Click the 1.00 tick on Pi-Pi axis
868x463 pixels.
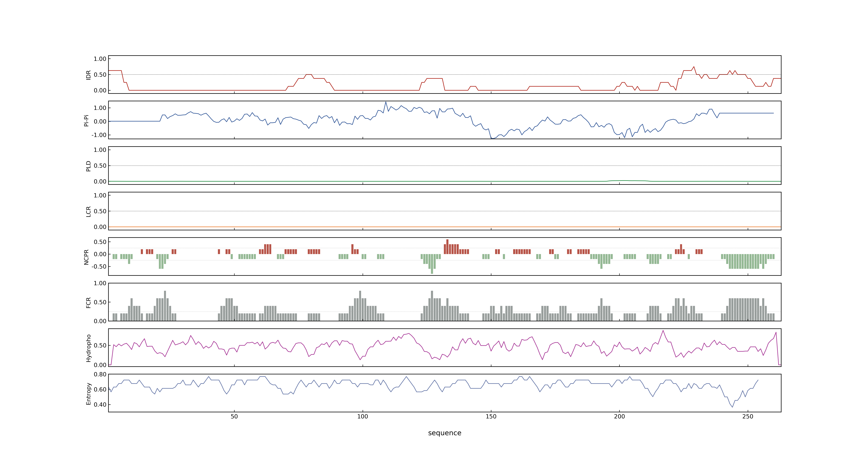click(x=100, y=108)
